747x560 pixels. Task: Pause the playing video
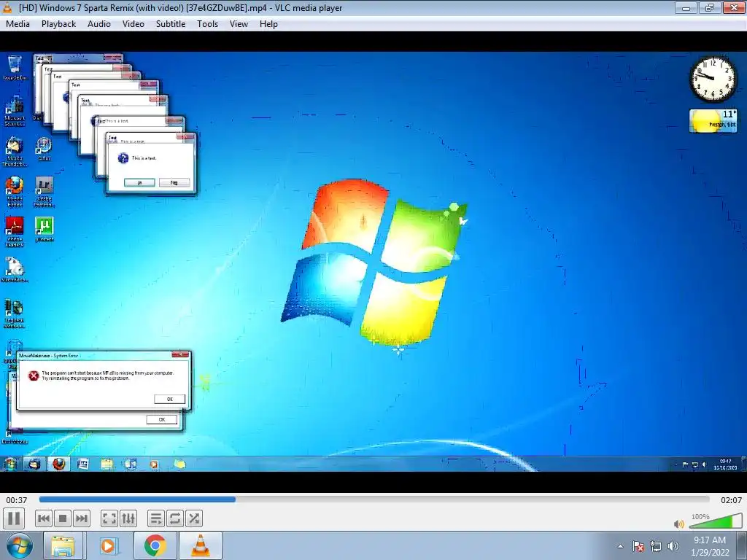tap(14, 518)
